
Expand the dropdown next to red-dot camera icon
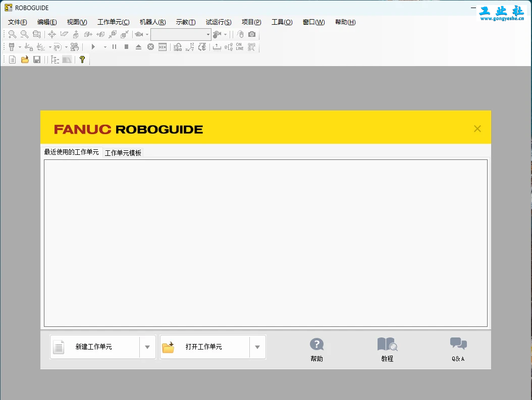pos(225,34)
